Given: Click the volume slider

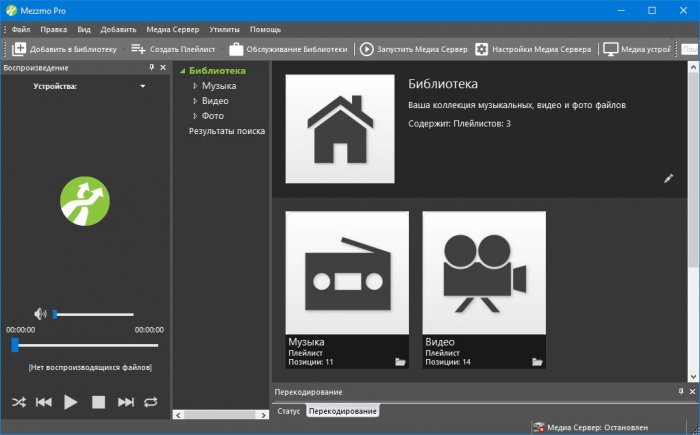Looking at the screenshot, I should (x=94, y=314).
